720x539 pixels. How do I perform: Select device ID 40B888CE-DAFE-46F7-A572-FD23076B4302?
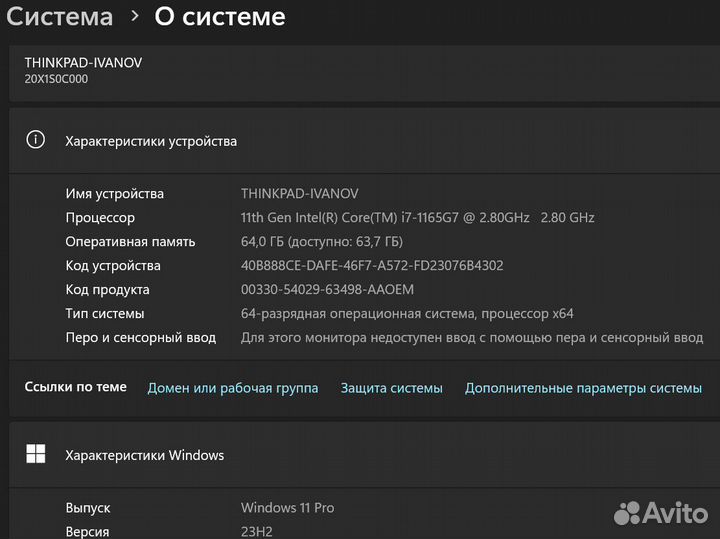pos(372,265)
